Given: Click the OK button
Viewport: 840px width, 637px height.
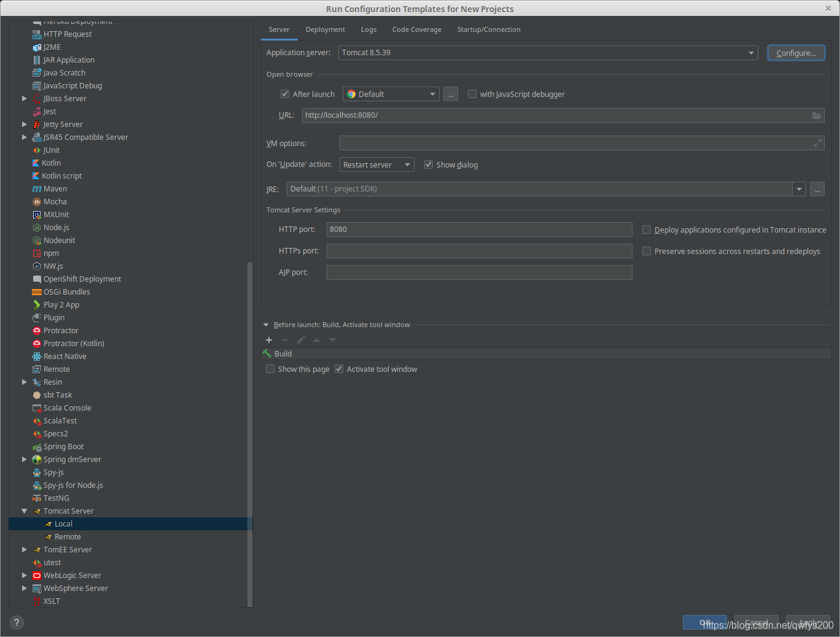Looking at the screenshot, I should (705, 622).
